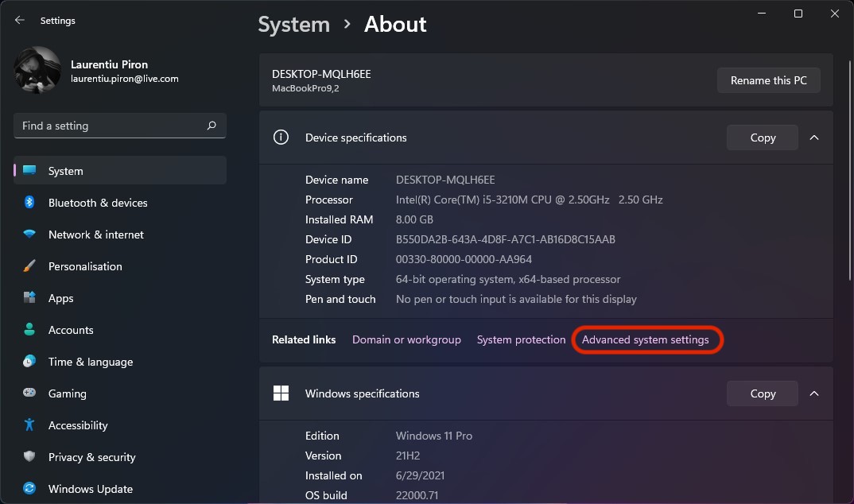854x504 pixels.
Task: Open Network & internet settings
Action: coord(120,234)
